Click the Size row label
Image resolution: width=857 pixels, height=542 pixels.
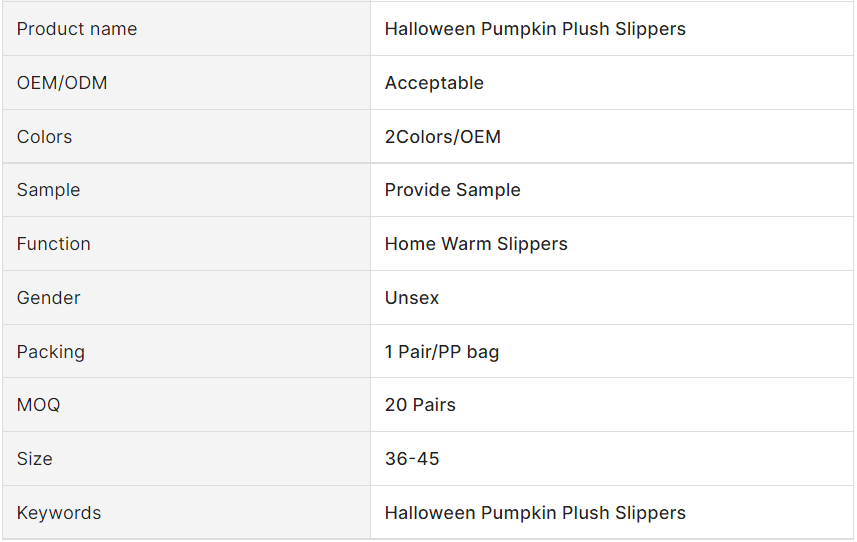pyautogui.click(x=35, y=459)
